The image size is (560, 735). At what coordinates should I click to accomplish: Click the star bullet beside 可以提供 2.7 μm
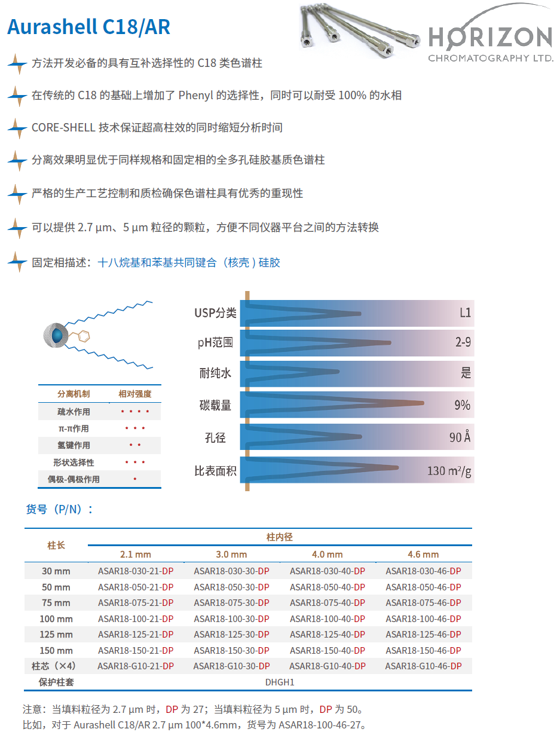17,227
